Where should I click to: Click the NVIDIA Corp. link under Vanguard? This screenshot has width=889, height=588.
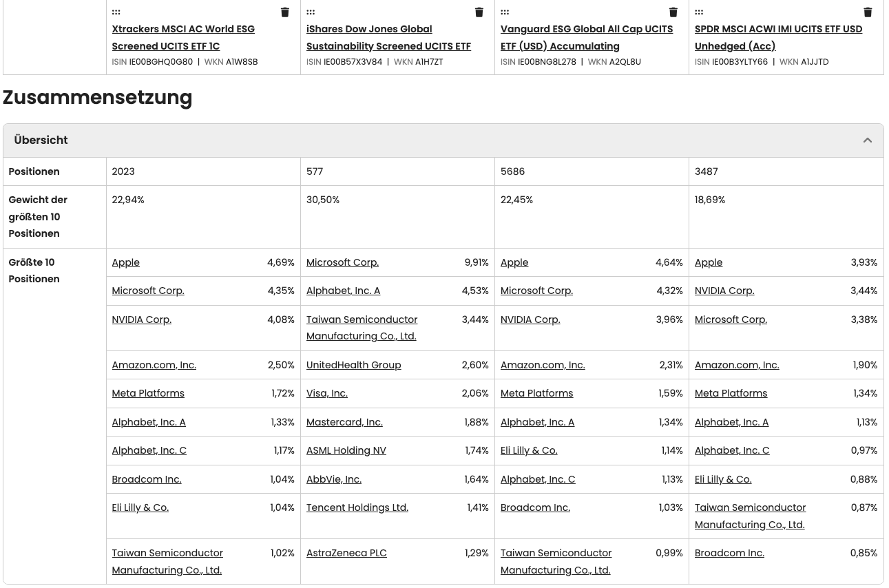click(530, 319)
